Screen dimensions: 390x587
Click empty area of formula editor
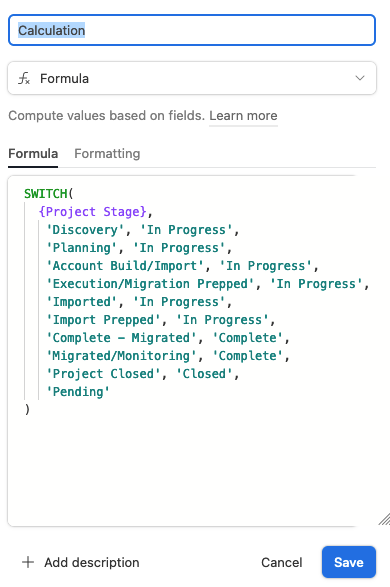tap(187, 468)
